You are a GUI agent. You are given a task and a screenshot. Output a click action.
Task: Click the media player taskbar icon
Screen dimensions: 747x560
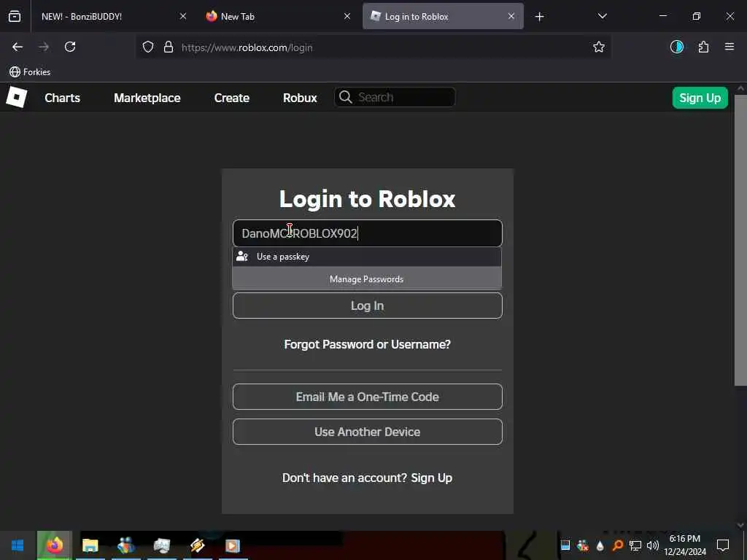(x=233, y=545)
